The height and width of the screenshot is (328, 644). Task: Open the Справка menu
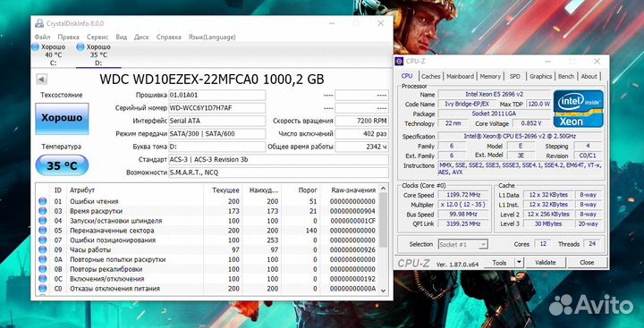pos(169,37)
